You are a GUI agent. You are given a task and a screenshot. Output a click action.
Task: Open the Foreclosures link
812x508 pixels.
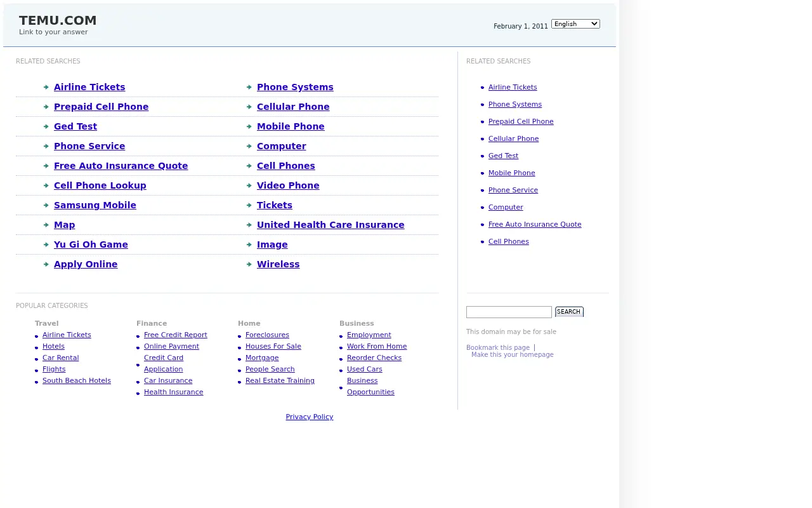point(267,335)
